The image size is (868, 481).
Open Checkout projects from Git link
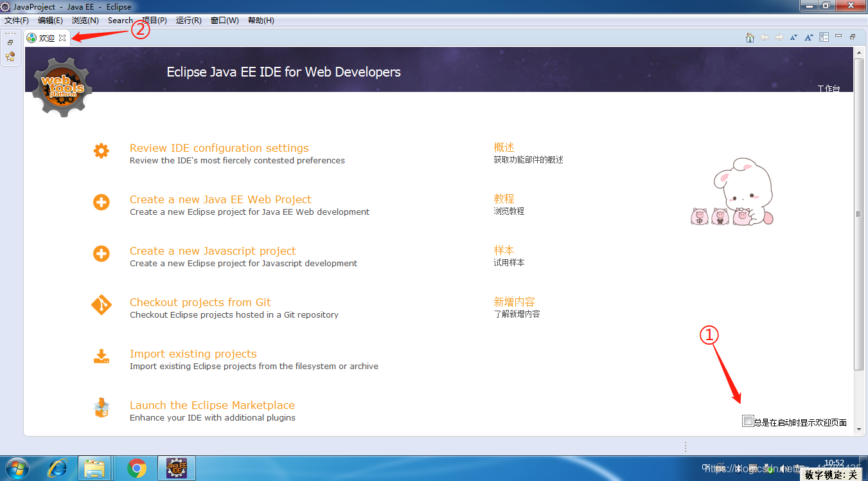click(200, 302)
